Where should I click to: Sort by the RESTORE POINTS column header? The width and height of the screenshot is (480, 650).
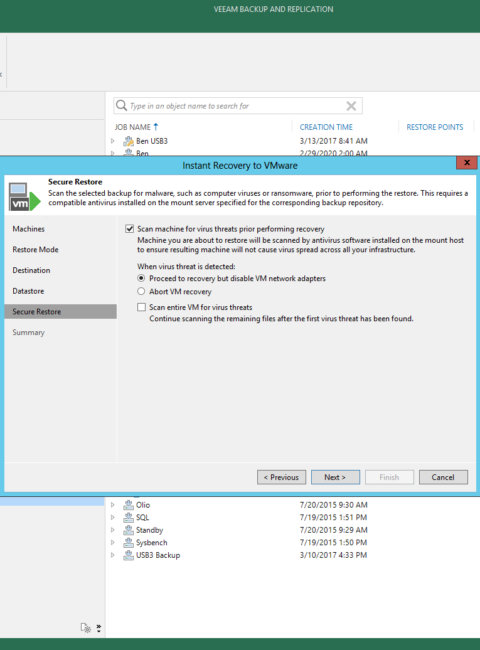point(435,127)
